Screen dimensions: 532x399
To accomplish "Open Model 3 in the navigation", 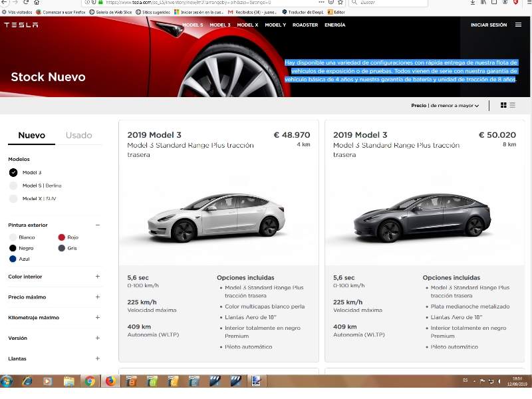I will click(x=220, y=25).
